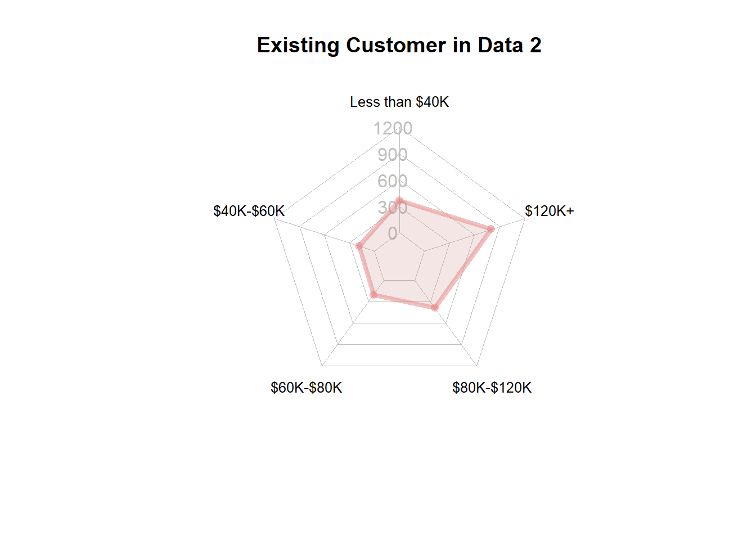Click the 900 gridline value label

click(x=393, y=155)
